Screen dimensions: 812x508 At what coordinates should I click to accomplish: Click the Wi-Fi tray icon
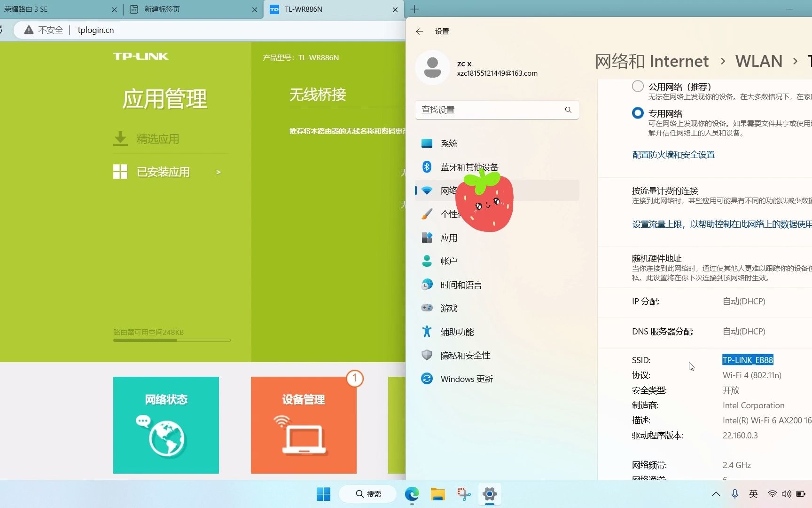coord(772,494)
